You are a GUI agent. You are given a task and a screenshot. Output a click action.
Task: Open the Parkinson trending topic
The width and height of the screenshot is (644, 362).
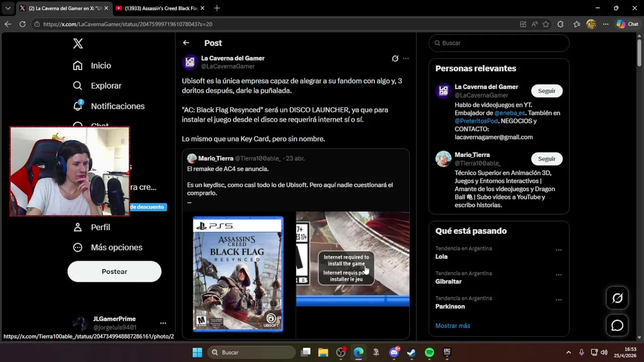pos(450,307)
